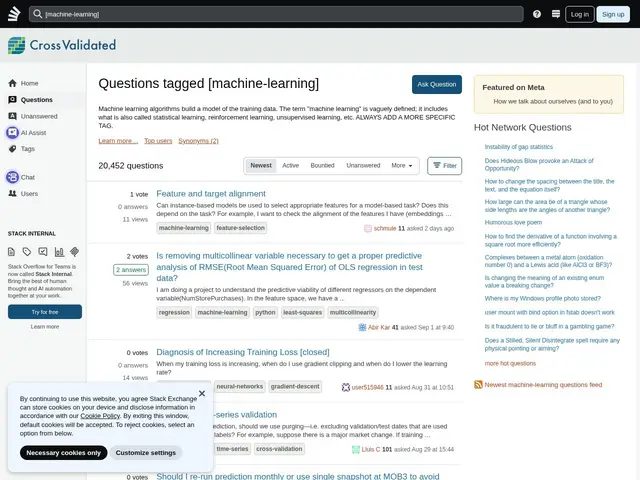The image size is (640, 480).
Task: Click the feature-selection tag
Action: coord(240,228)
